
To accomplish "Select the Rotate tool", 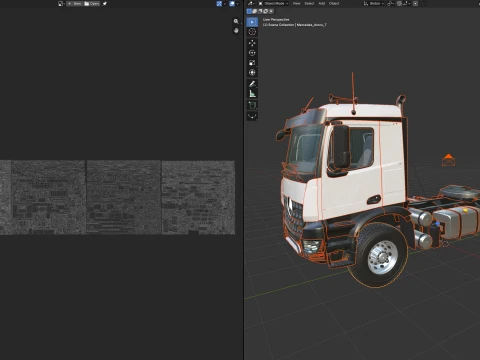I will [x=252, y=53].
